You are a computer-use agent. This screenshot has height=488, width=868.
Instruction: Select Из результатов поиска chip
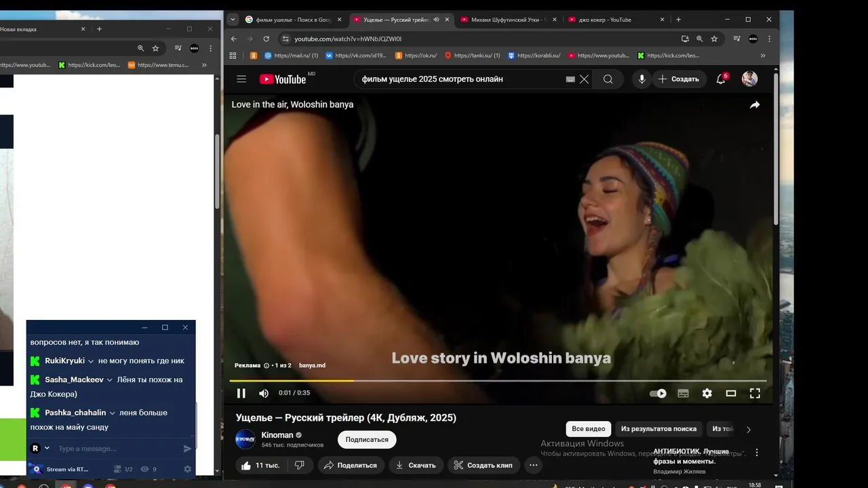point(658,429)
